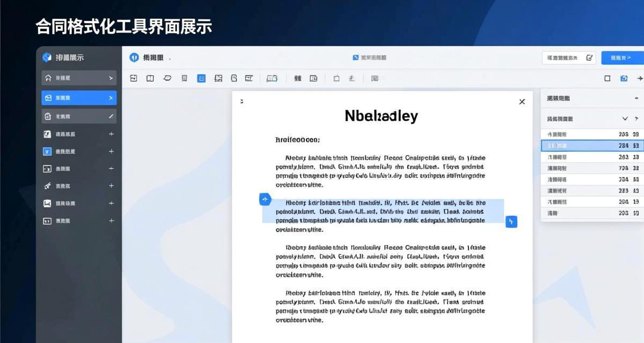Click the grid layout icon in the toolbar

(x=218, y=78)
